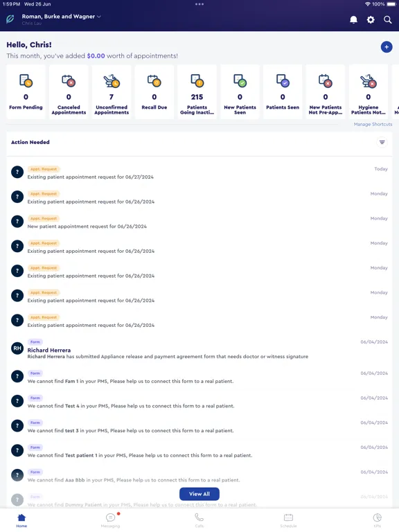The image size is (399, 532).
Task: Open the settings gear in header
Action: [371, 19]
